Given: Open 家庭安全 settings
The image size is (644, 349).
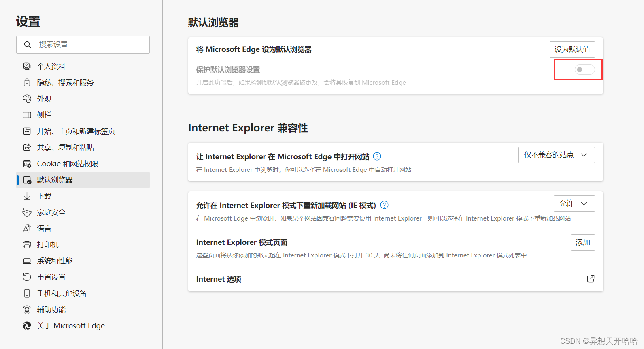Looking at the screenshot, I should tap(83, 212).
